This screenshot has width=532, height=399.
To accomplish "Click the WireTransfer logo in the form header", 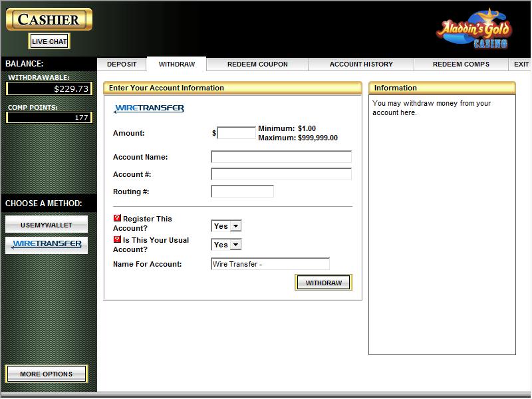I will [148, 108].
